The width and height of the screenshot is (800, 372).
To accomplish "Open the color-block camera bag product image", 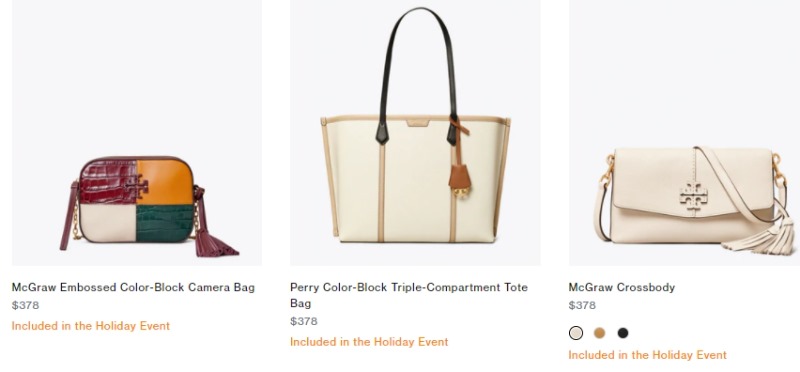I will pyautogui.click(x=137, y=133).
